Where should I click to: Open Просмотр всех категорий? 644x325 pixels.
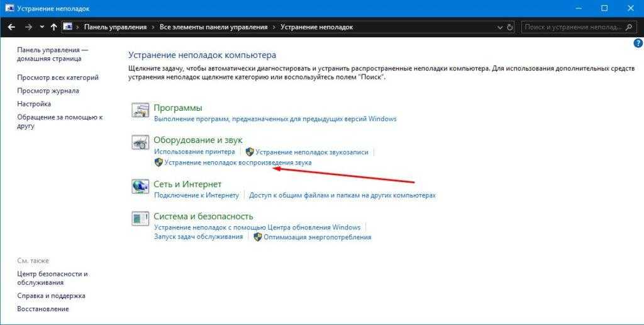58,77
